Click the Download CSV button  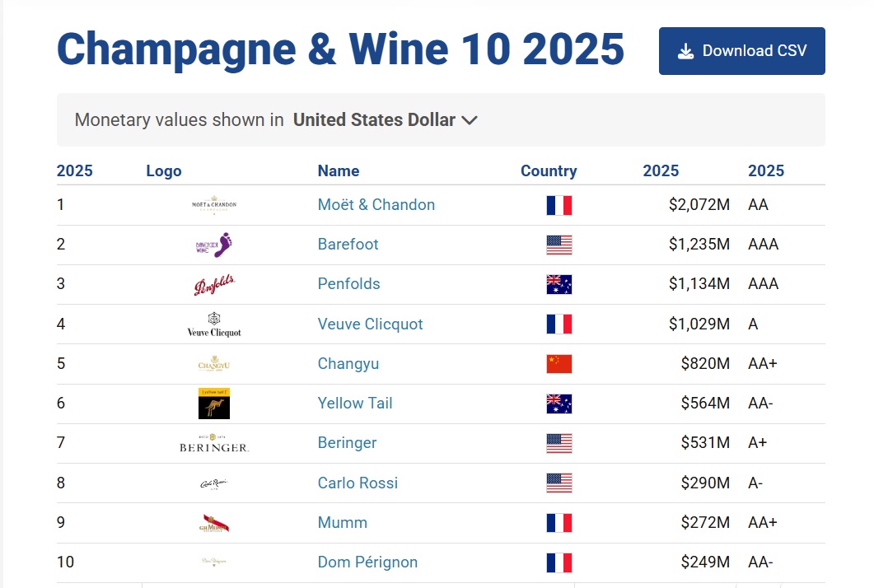tap(741, 51)
